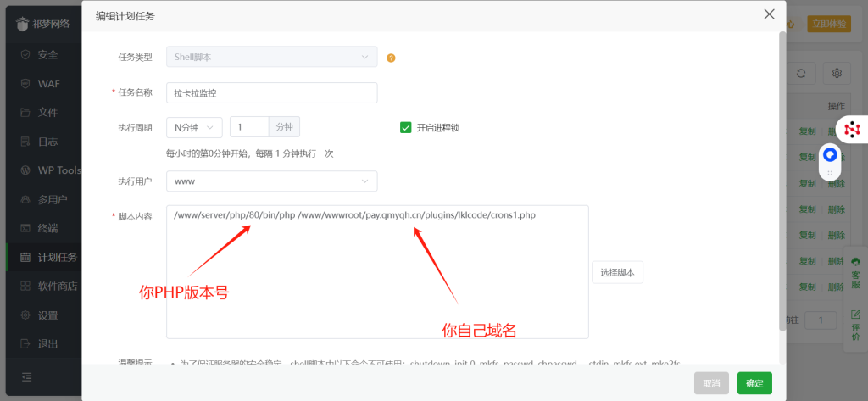The width and height of the screenshot is (868, 401).
Task: Close the 编辑计划任务 dialog with X
Action: (769, 14)
